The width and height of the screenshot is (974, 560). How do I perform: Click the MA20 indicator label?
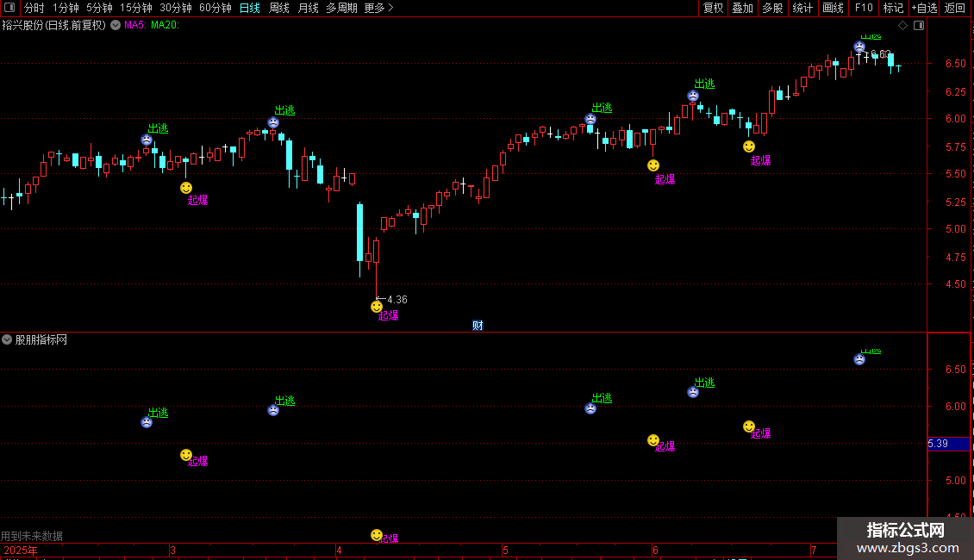coord(165,25)
